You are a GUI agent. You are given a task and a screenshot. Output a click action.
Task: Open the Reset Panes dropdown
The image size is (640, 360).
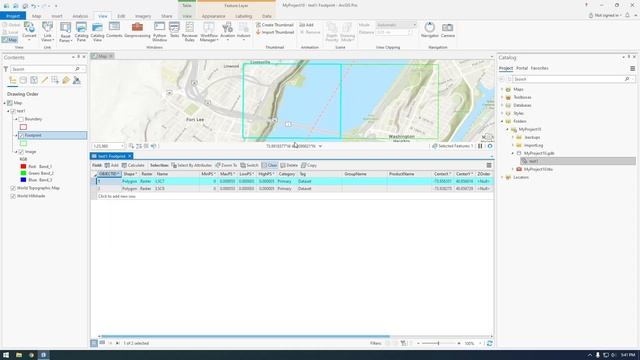pyautogui.click(x=65, y=32)
